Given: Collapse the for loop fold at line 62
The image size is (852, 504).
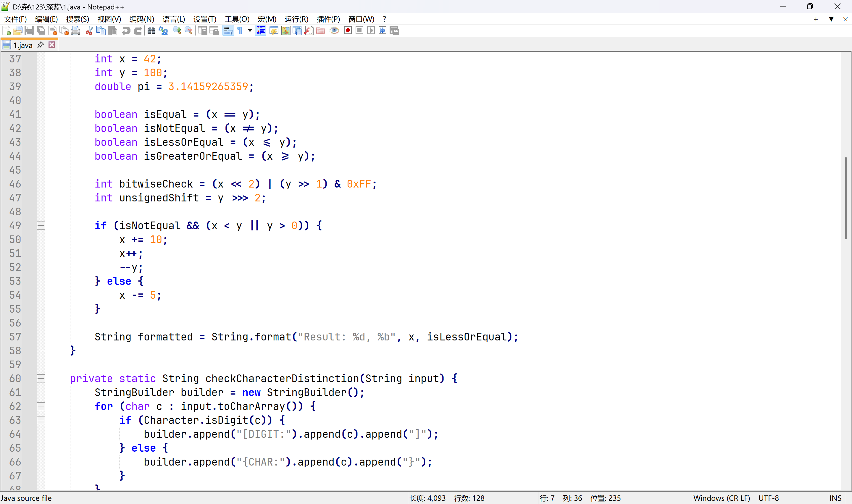Looking at the screenshot, I should 41,406.
